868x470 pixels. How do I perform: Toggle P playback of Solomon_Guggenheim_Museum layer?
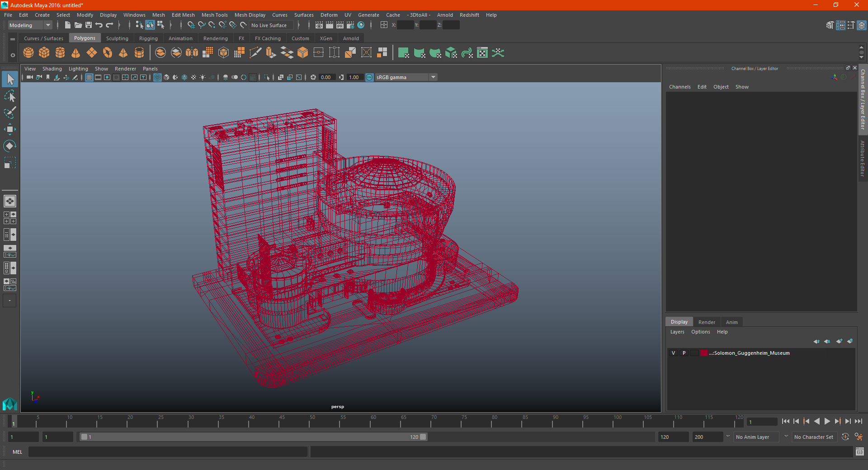[x=684, y=353]
